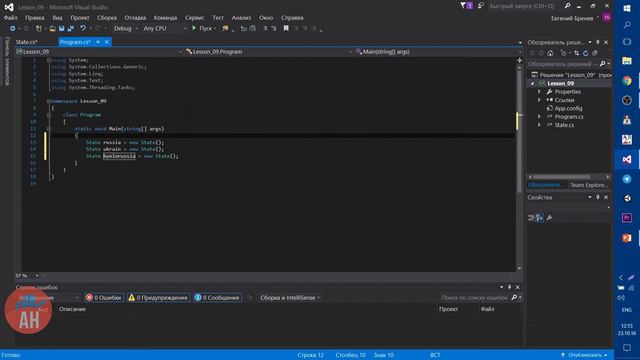The width and height of the screenshot is (640, 360).
Task: Open the Правка menu
Action: tap(34, 18)
